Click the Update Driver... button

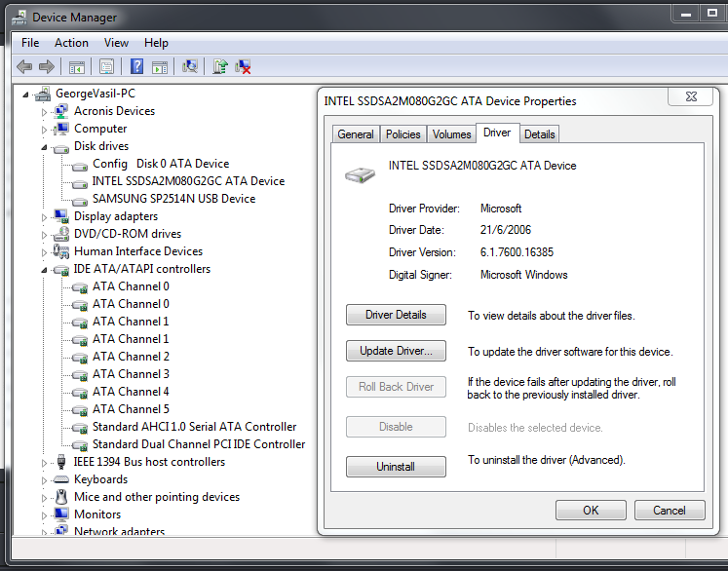tap(396, 351)
